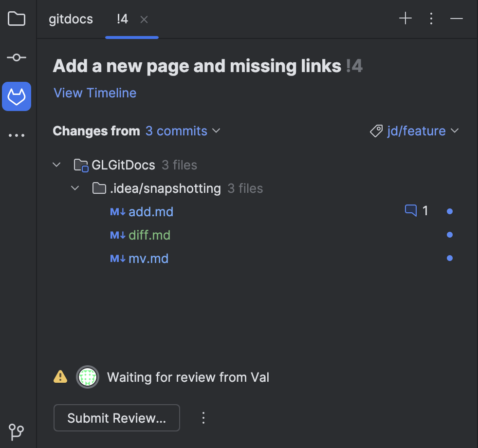Open the Commit tool window icon
Viewport: 478px width, 448px height.
tap(17, 57)
